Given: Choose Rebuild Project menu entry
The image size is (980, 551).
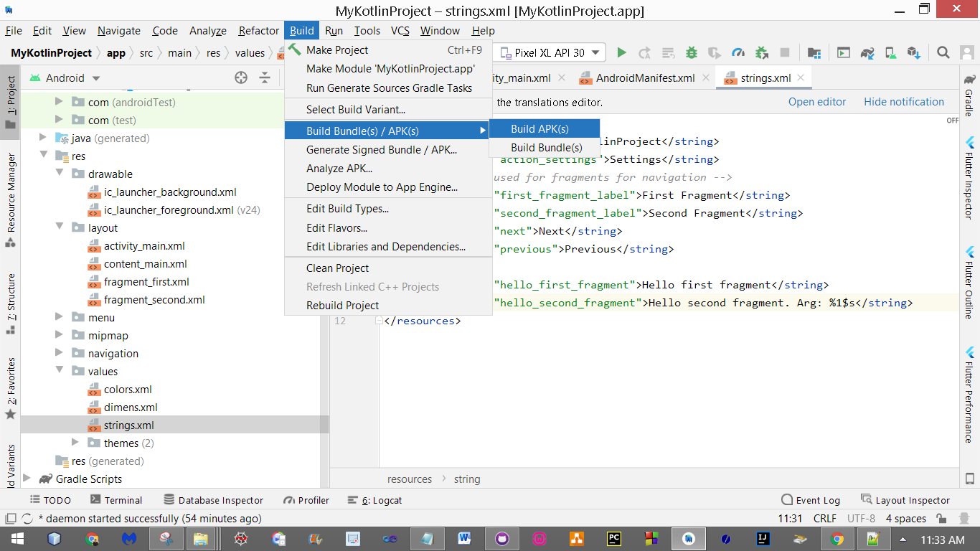Looking at the screenshot, I should click(x=388, y=306).
